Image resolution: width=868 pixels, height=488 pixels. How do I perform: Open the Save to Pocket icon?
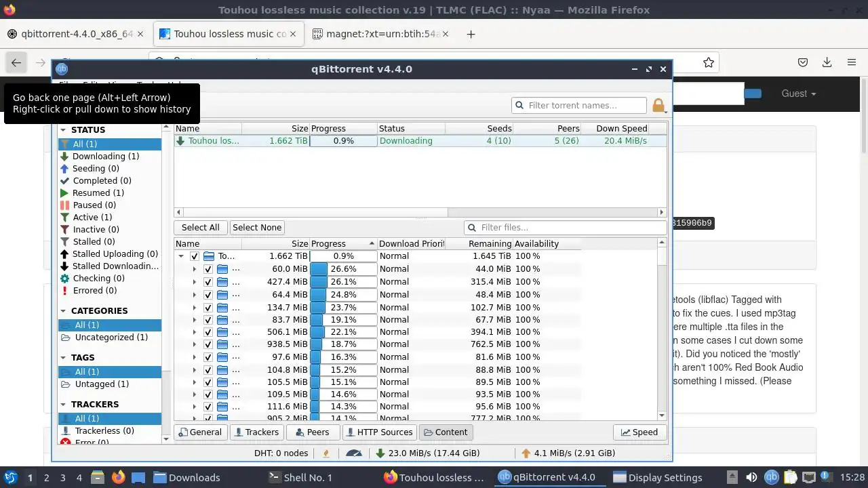(803, 62)
